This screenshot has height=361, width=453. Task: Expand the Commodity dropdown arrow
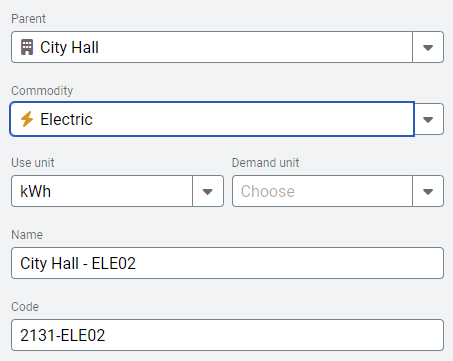(x=428, y=119)
